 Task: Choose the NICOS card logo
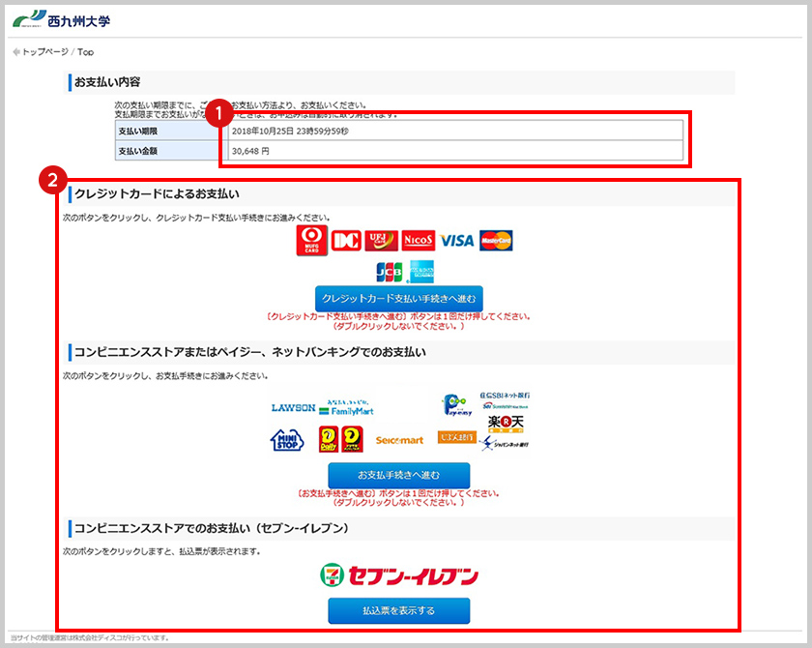coord(418,241)
